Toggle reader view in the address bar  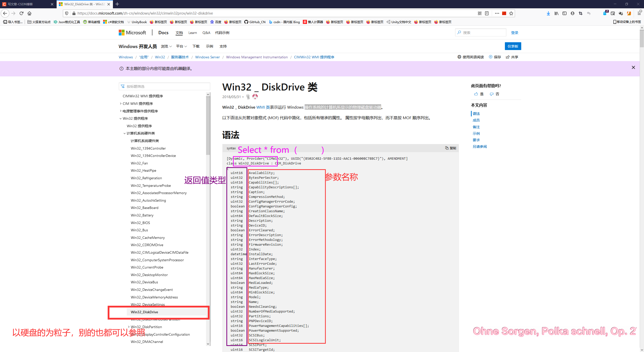(487, 13)
